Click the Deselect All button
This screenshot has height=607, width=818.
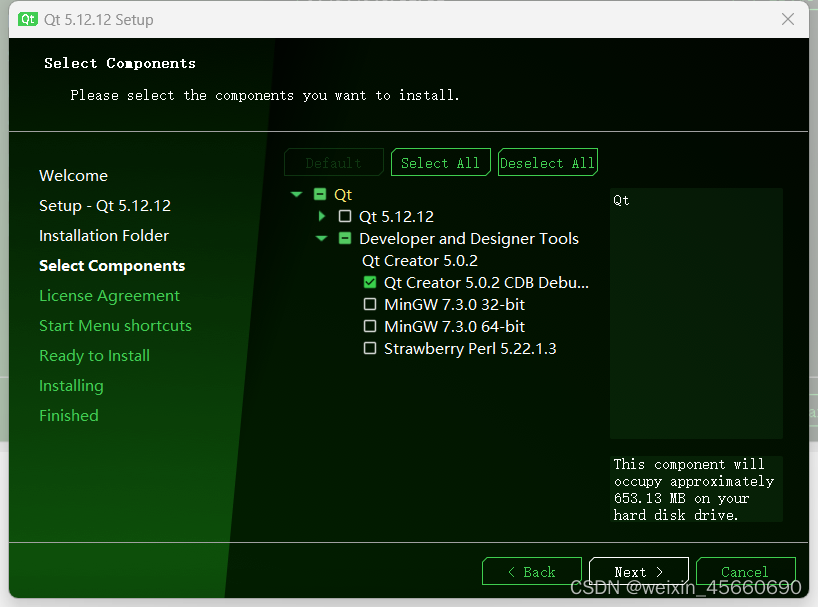pyautogui.click(x=547, y=161)
